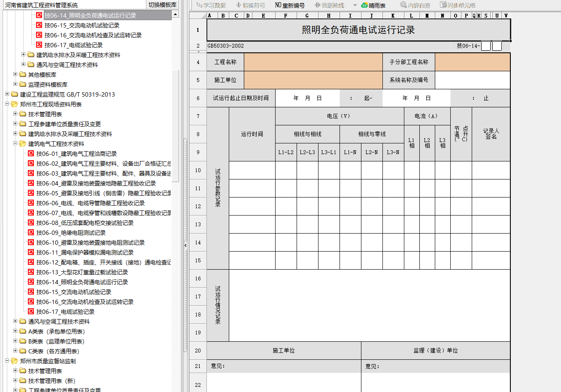Expand the 工程参建单位质量责任及变更 node
This screenshot has width=561, height=392.
click(15, 124)
